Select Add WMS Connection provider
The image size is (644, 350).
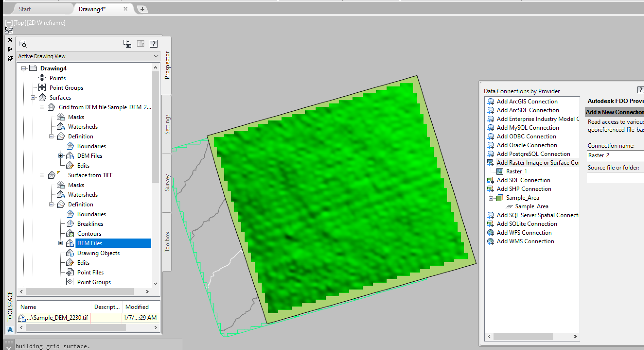tap(525, 241)
